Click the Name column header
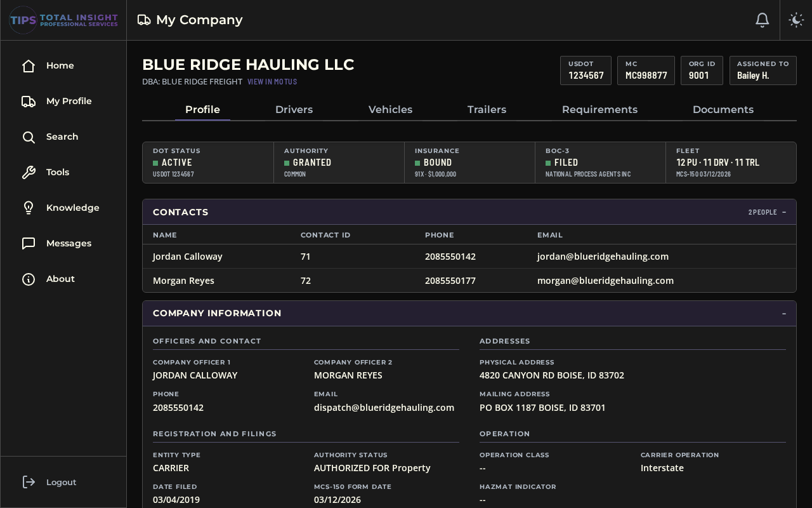812x508 pixels. pos(165,235)
